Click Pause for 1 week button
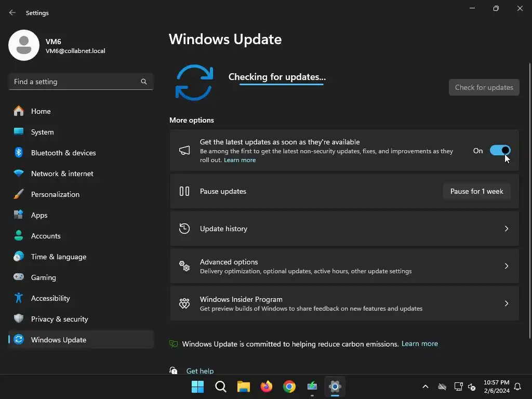The width and height of the screenshot is (532, 399). pyautogui.click(x=477, y=191)
